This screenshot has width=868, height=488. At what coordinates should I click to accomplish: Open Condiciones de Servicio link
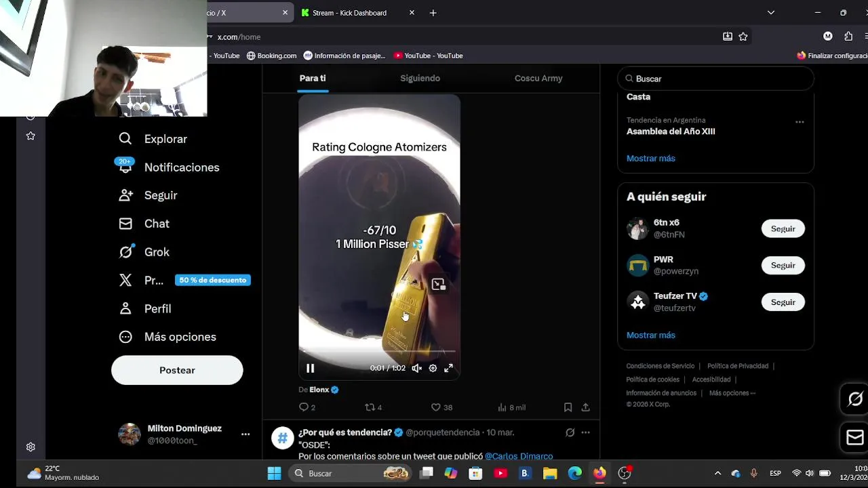(x=660, y=366)
